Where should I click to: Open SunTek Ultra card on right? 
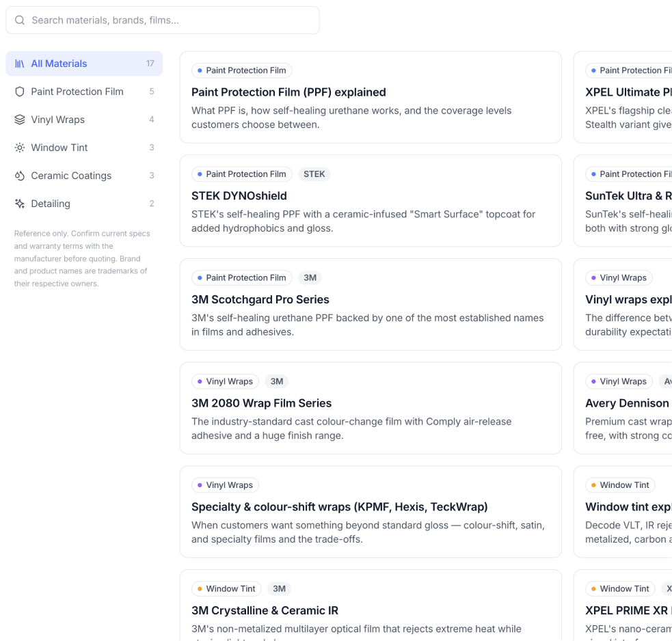tap(623, 201)
